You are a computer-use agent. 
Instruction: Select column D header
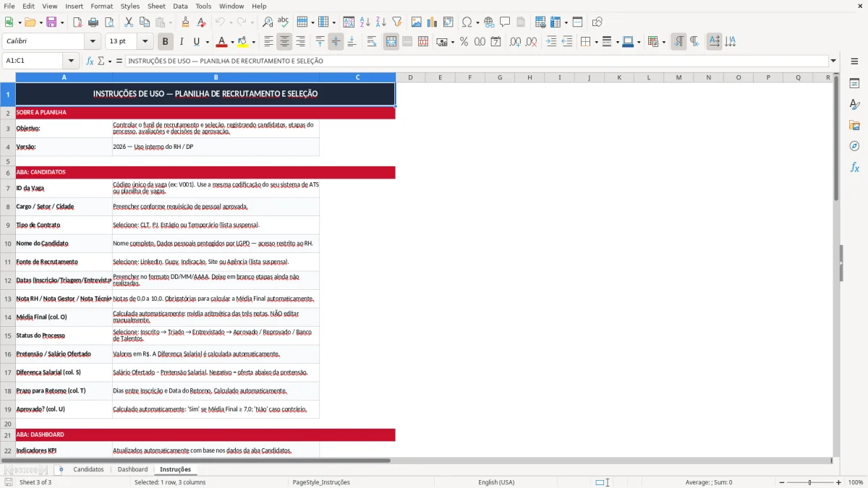pyautogui.click(x=410, y=77)
